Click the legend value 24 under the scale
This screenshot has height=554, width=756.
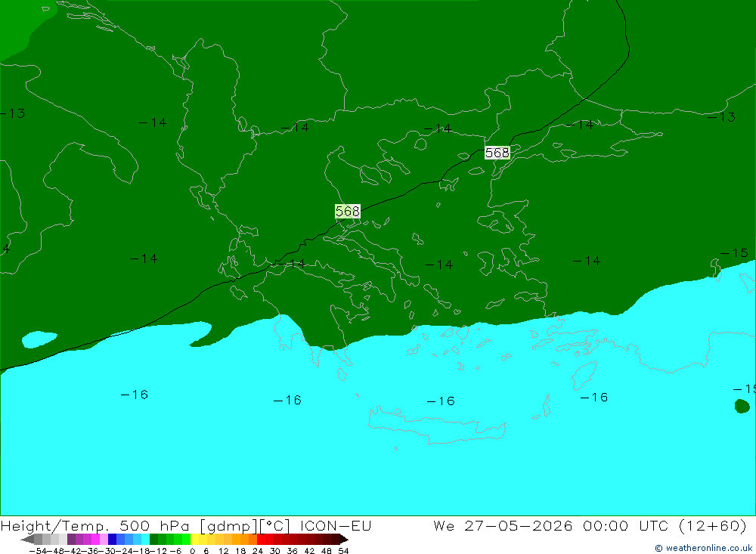(258, 551)
